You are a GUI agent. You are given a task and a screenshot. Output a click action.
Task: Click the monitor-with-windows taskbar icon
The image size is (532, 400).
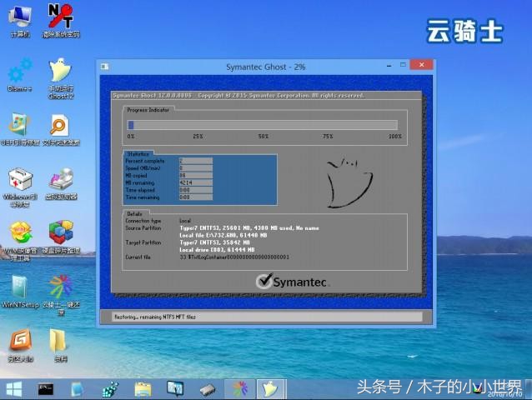pos(175,388)
